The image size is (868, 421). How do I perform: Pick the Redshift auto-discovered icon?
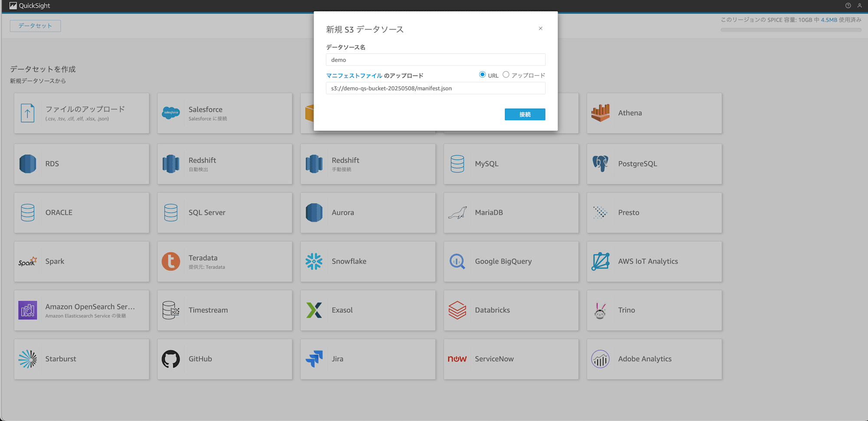coord(171,164)
